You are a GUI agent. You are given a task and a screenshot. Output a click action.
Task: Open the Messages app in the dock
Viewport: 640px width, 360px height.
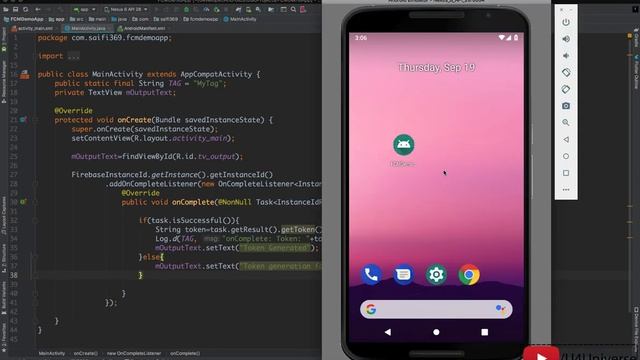[x=403, y=275]
